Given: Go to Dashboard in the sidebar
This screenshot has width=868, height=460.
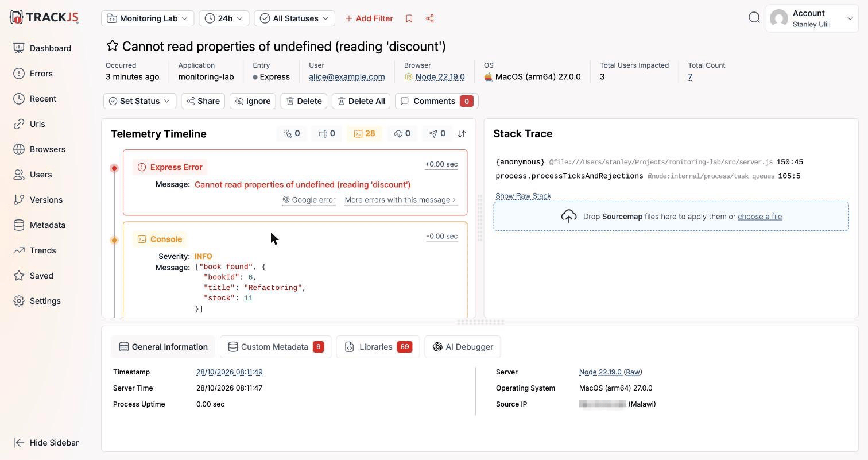Looking at the screenshot, I should pos(42,48).
